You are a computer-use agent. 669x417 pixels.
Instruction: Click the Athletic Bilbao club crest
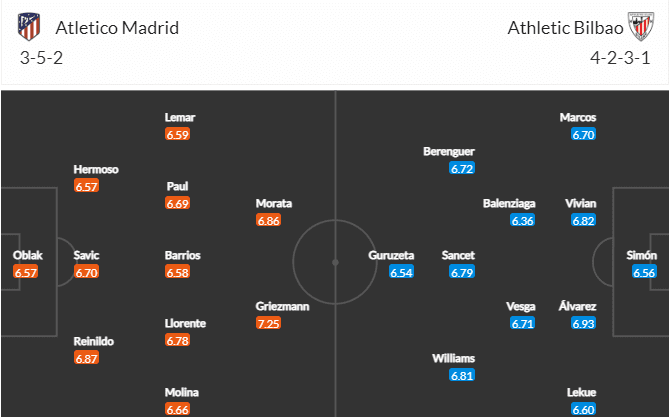pos(641,26)
